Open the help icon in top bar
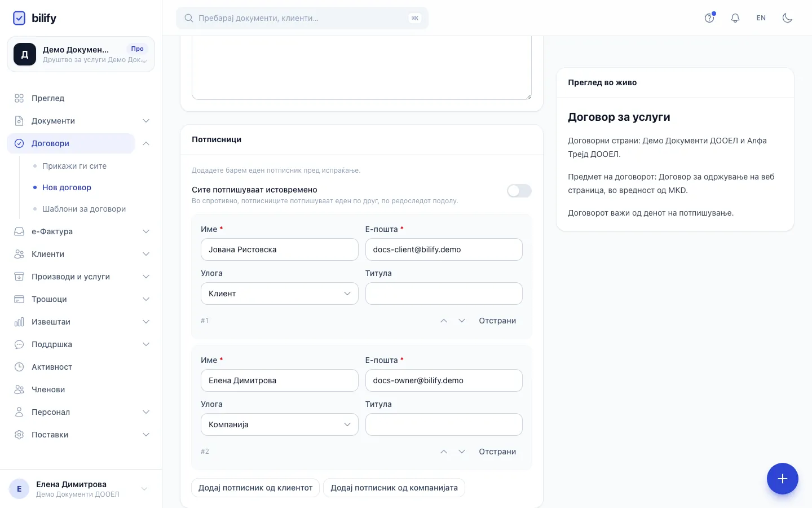Image resolution: width=812 pixels, height=508 pixels. pos(709,18)
